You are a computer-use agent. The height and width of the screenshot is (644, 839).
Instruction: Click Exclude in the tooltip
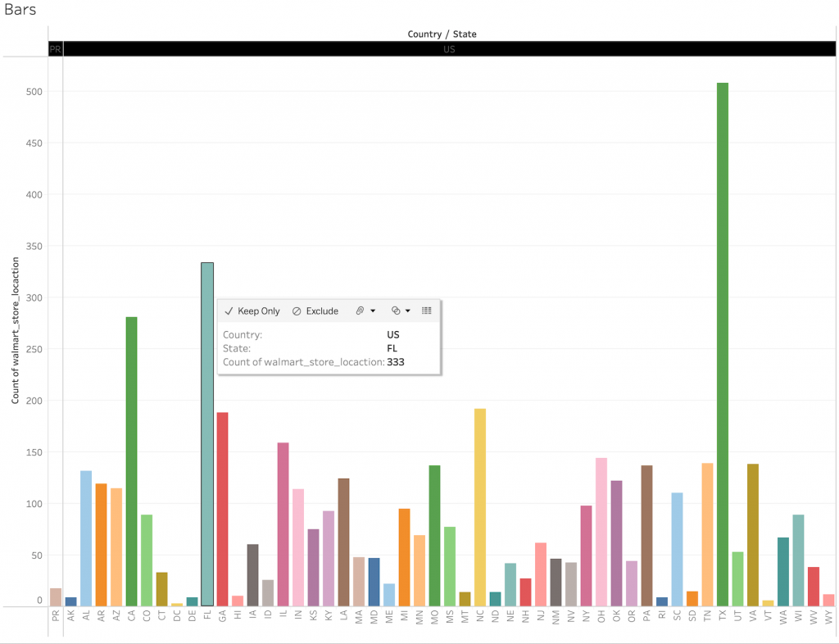315,311
